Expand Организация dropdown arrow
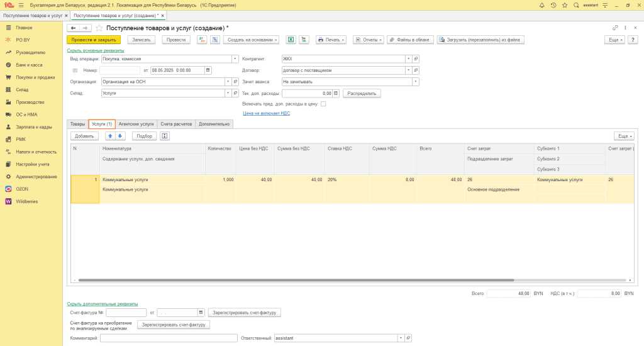 (228, 82)
